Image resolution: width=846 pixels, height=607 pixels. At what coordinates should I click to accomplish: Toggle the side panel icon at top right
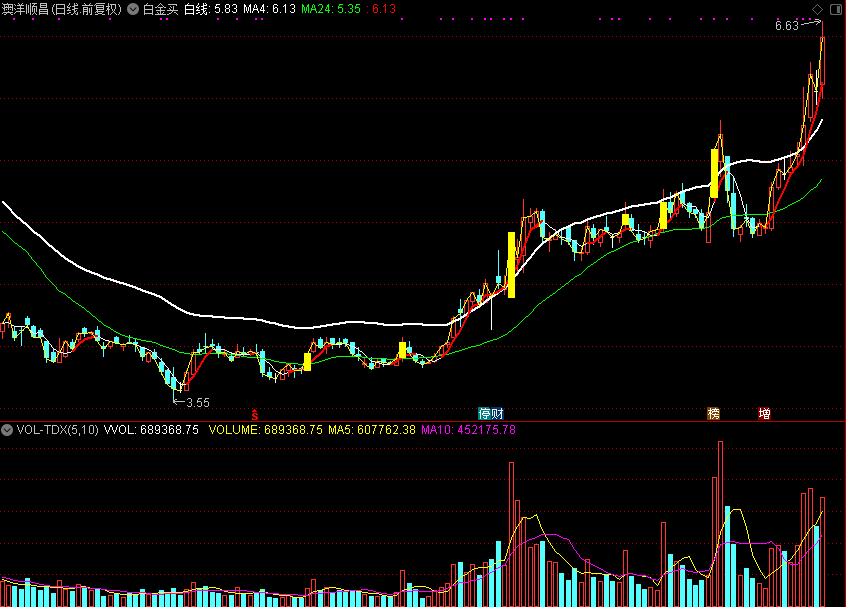tap(835, 9)
